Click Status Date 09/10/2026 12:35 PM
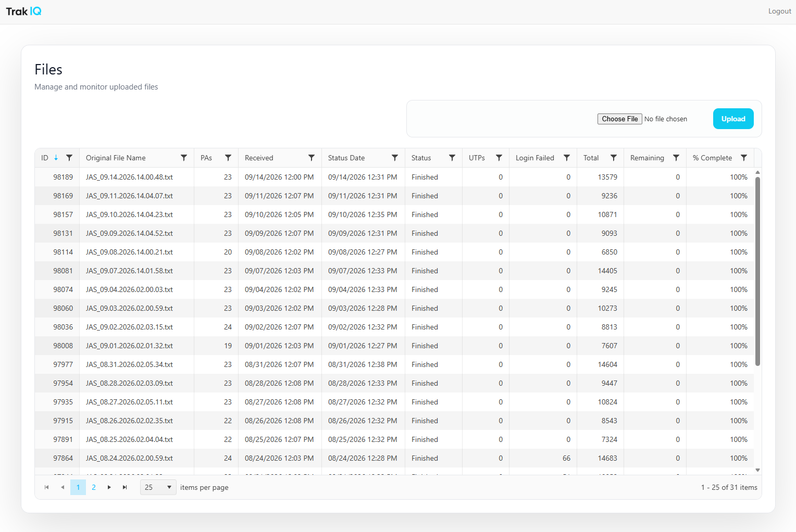The height and width of the screenshot is (532, 796). point(363,214)
